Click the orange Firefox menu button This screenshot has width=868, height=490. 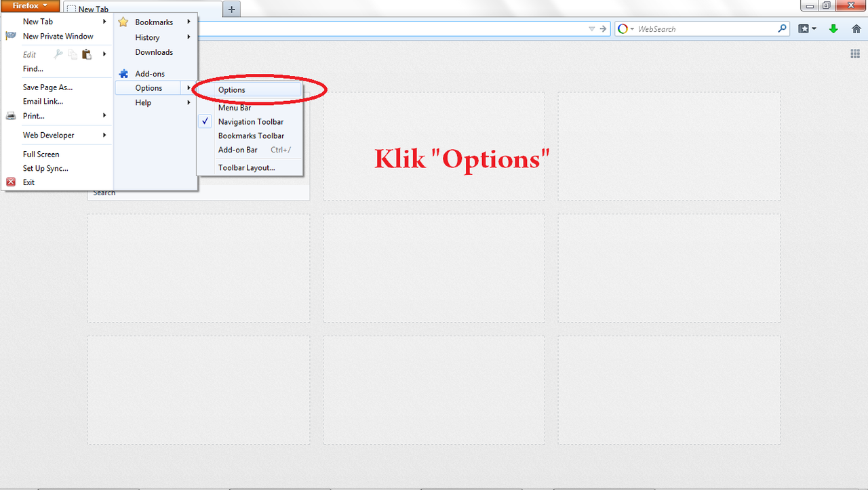[x=30, y=6]
